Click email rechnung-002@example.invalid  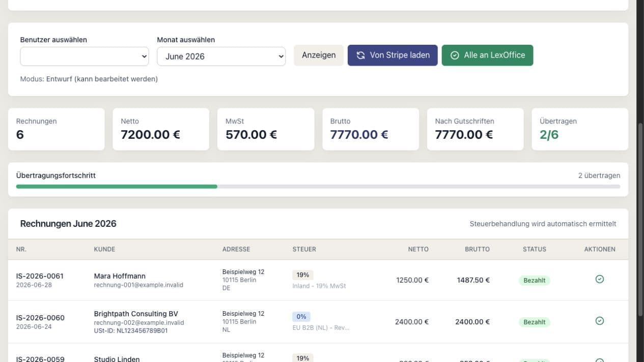point(139,323)
